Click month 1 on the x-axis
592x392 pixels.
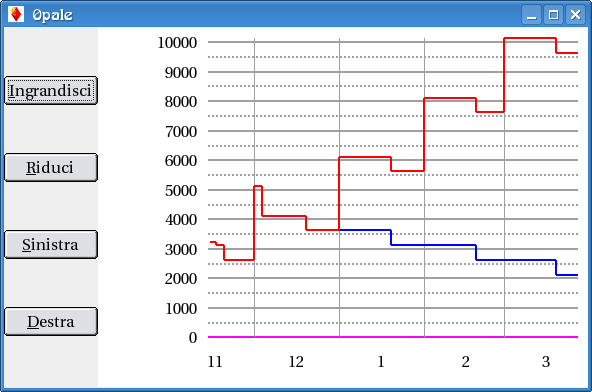pyautogui.click(x=381, y=362)
